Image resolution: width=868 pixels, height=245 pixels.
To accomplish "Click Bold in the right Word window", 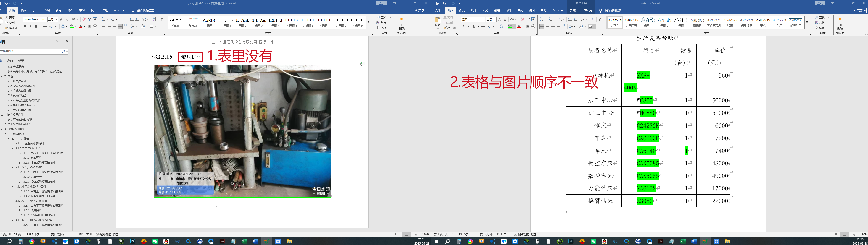I will click(x=463, y=26).
